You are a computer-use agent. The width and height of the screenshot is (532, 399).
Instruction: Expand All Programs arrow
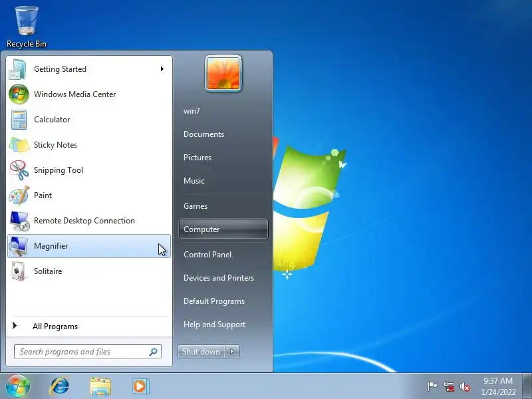[15, 326]
